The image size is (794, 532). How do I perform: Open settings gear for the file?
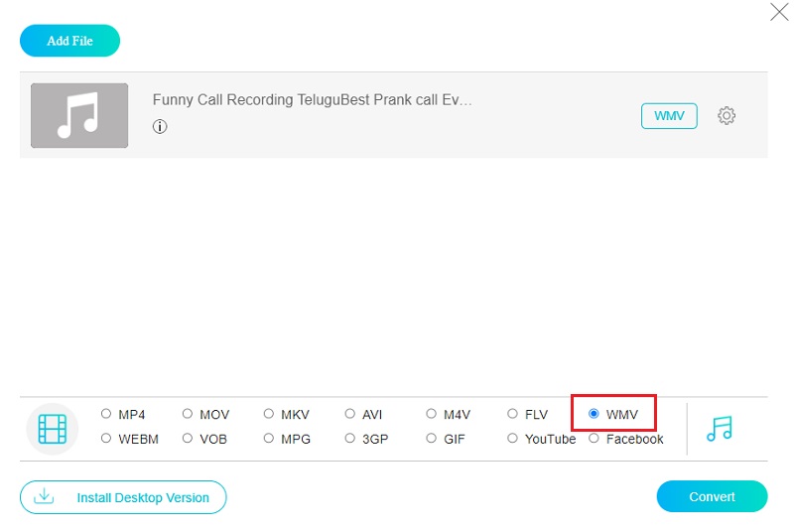pos(727,116)
